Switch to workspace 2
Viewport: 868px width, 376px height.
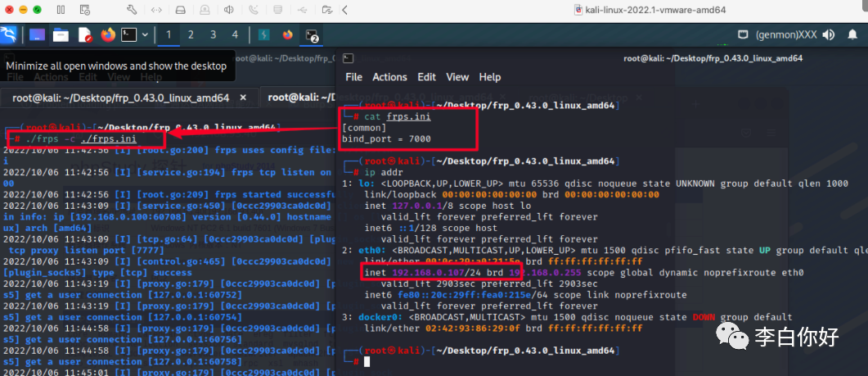(191, 35)
